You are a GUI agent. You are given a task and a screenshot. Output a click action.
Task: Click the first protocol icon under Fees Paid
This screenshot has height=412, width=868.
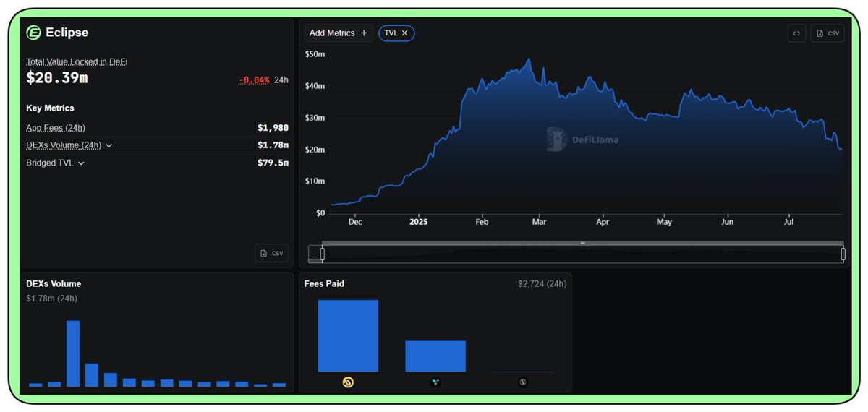[348, 382]
